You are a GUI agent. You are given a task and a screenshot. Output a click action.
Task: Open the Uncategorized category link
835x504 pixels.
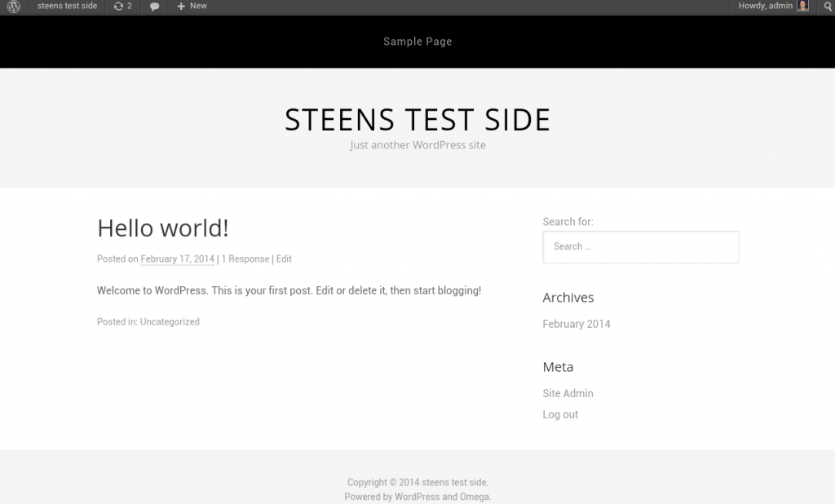[170, 322]
